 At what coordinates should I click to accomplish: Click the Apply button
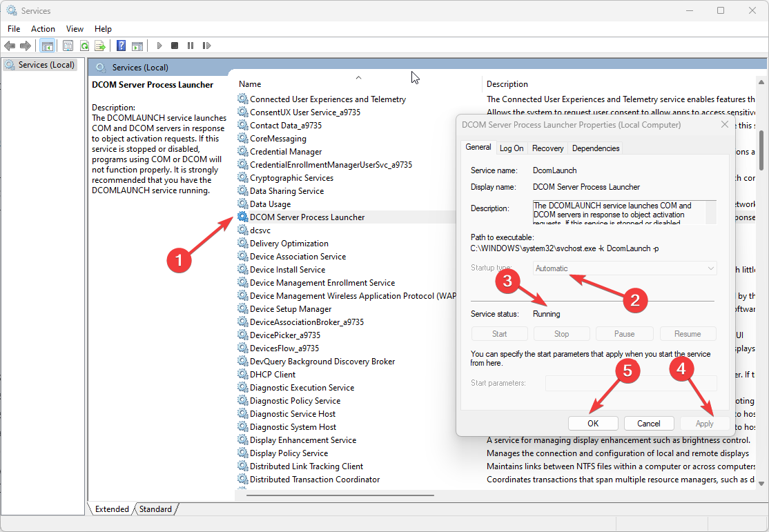coord(704,424)
